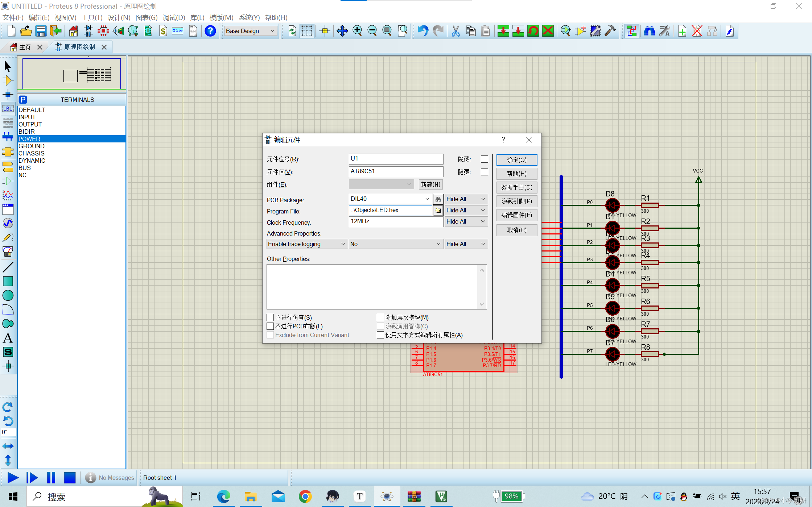This screenshot has width=812, height=507.
Task: Browse for program file folder icon
Action: (x=438, y=210)
